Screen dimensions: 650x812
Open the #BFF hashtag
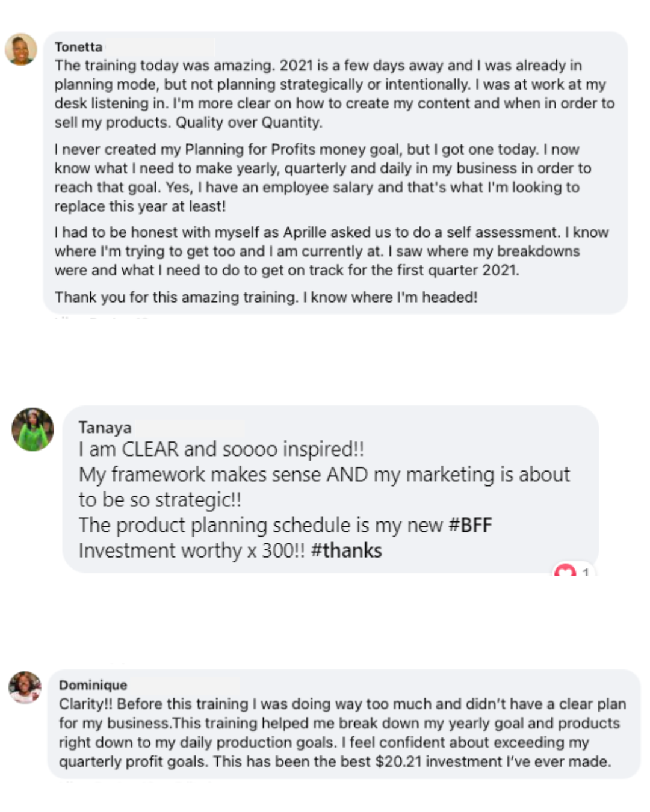pyautogui.click(x=470, y=525)
